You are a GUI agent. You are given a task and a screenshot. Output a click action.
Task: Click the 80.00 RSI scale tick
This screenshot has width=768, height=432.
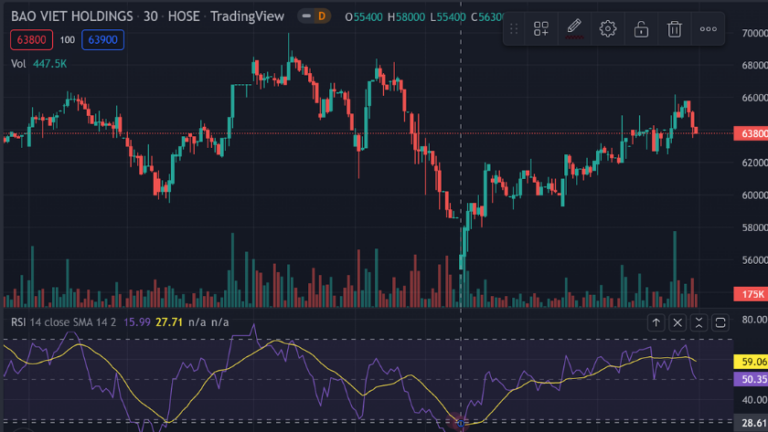754,320
